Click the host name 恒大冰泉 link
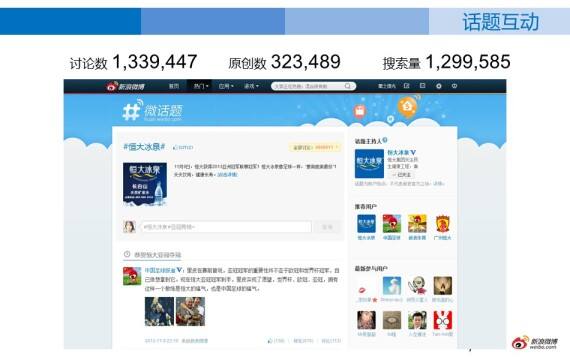 tap(398, 152)
